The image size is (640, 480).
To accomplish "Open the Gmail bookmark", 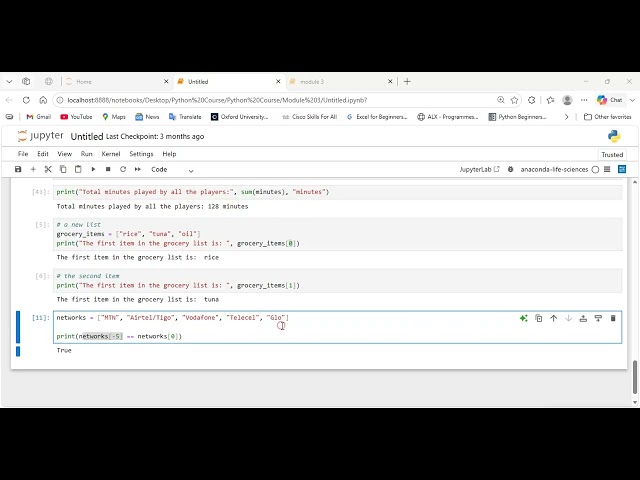I will pos(38,117).
